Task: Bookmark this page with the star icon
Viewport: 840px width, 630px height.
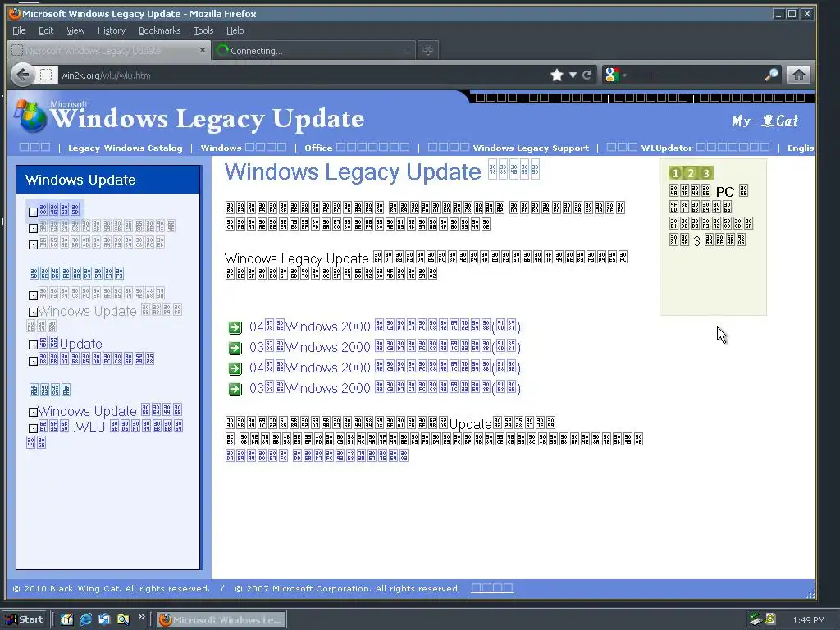Action: [557, 75]
